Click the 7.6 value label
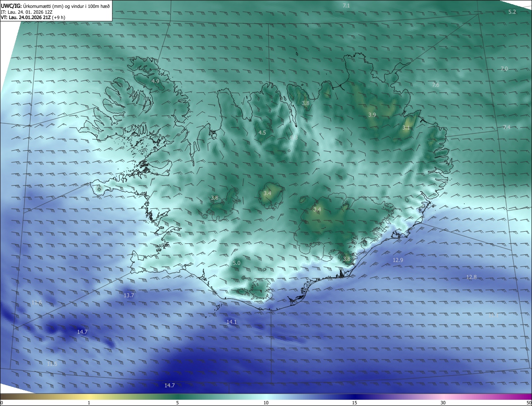 pos(436,85)
